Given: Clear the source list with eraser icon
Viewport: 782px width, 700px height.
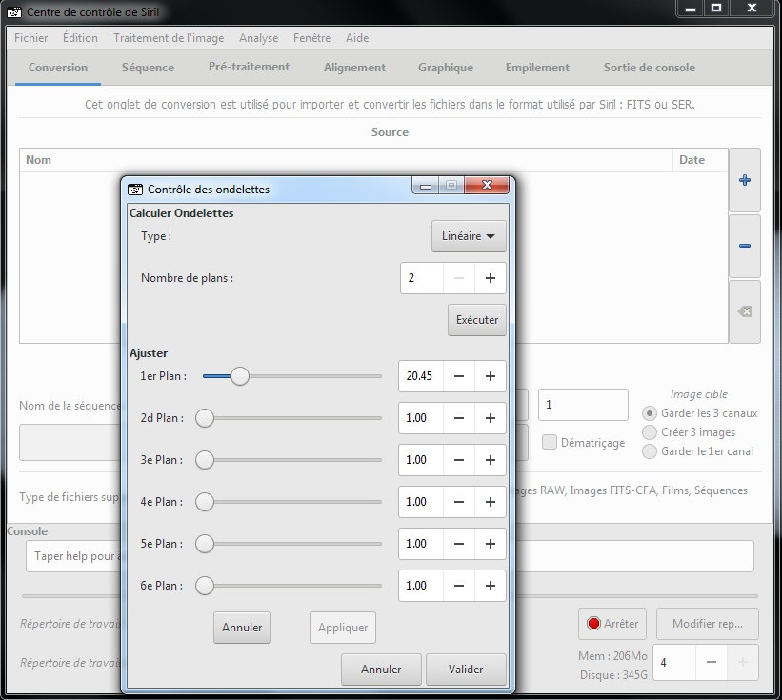Looking at the screenshot, I should click(x=745, y=311).
